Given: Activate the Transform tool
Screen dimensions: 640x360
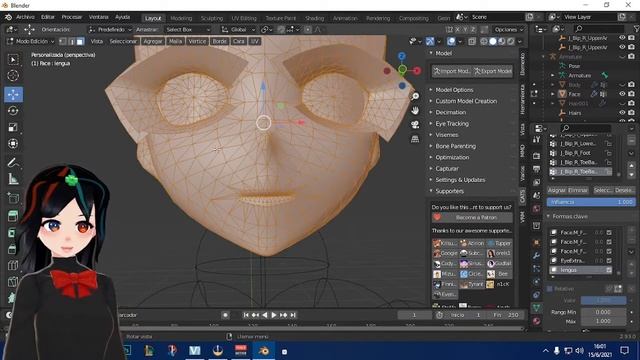Looking at the screenshot, I should pyautogui.click(x=13, y=143).
